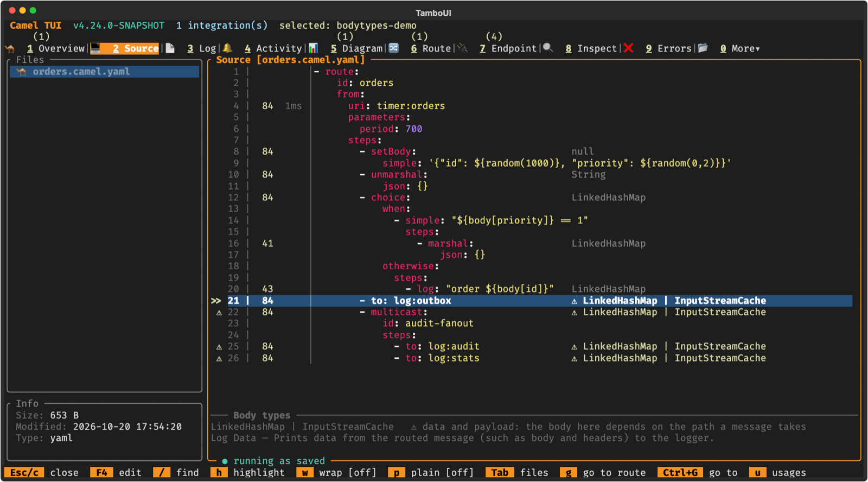Open the Activity tab
The height and width of the screenshot is (482, 868).
pyautogui.click(x=273, y=49)
